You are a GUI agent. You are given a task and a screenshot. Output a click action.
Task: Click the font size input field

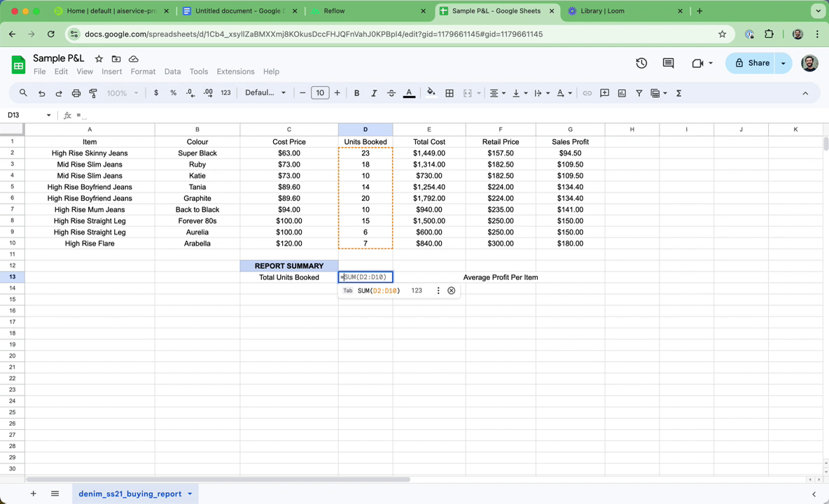pos(320,93)
